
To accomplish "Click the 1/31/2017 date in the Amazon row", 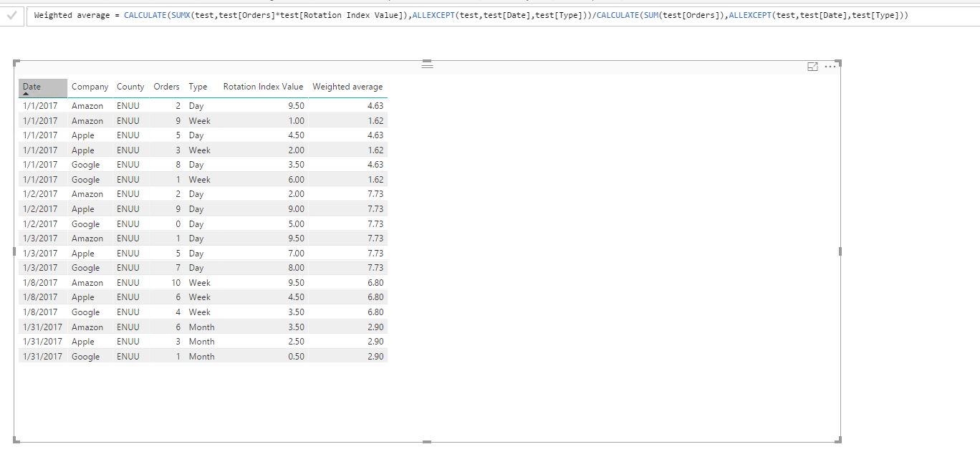I will [x=42, y=327].
